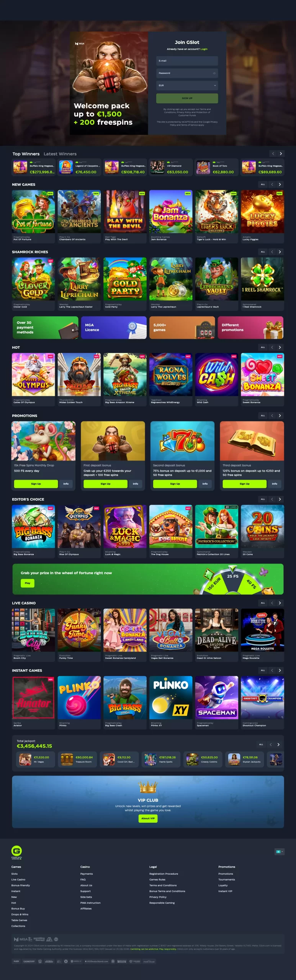Viewport: 296px width, 980px height.
Task: Advance the Promotions carousel right
Action: (x=280, y=415)
